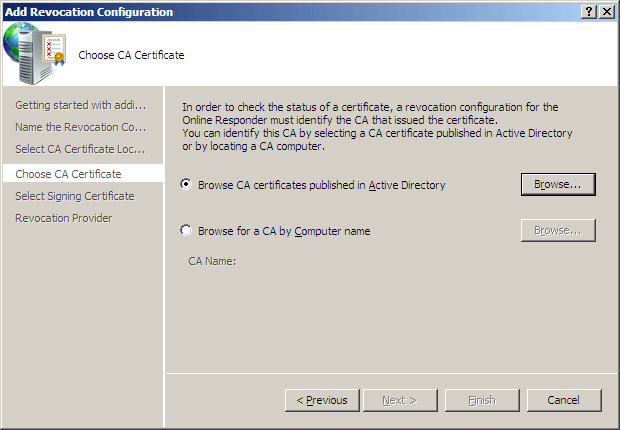Open Name the Revocation Configuration step

click(81, 127)
